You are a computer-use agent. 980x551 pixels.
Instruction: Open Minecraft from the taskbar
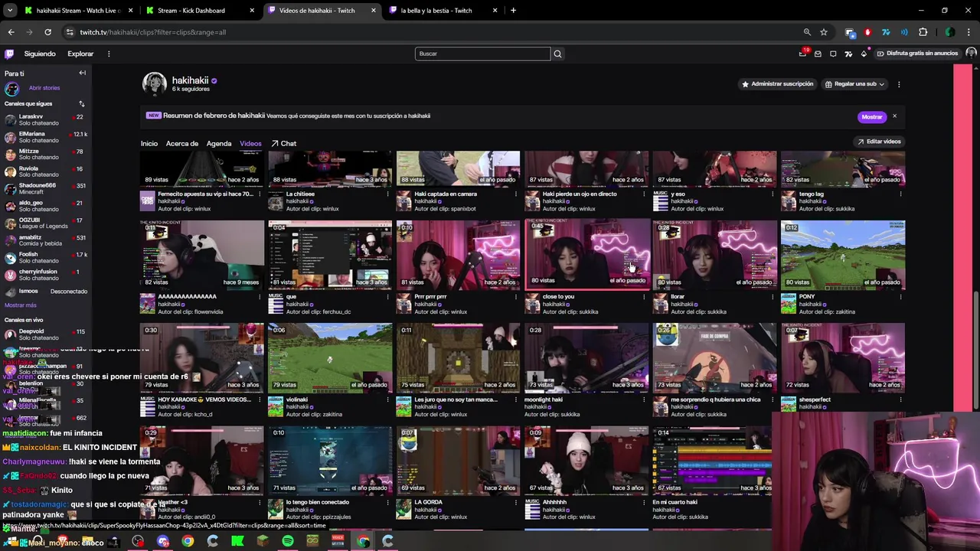tap(263, 541)
